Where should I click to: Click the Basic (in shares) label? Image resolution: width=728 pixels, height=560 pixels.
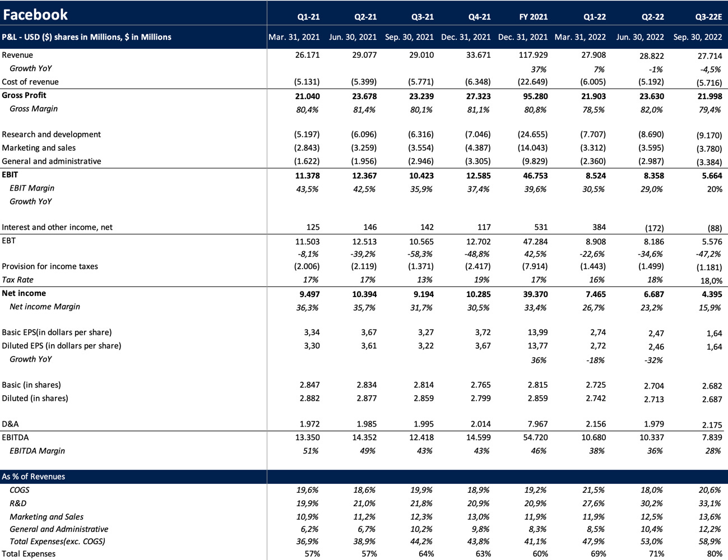[x=31, y=386]
